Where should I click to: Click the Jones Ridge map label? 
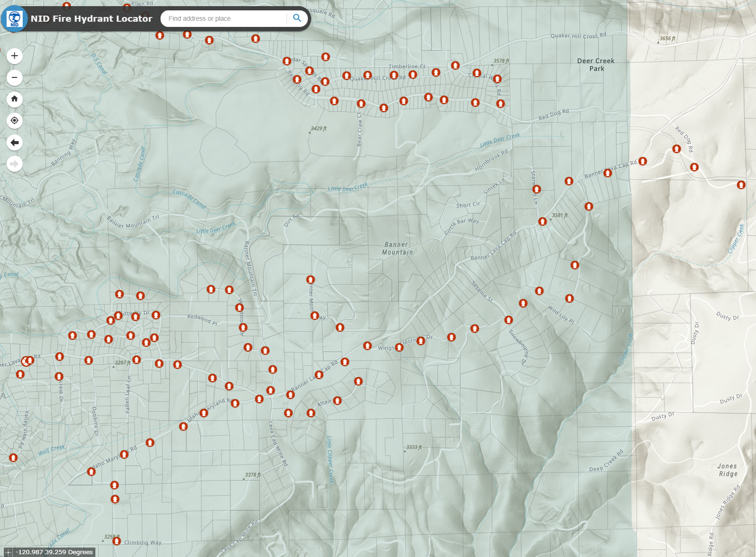click(x=728, y=470)
